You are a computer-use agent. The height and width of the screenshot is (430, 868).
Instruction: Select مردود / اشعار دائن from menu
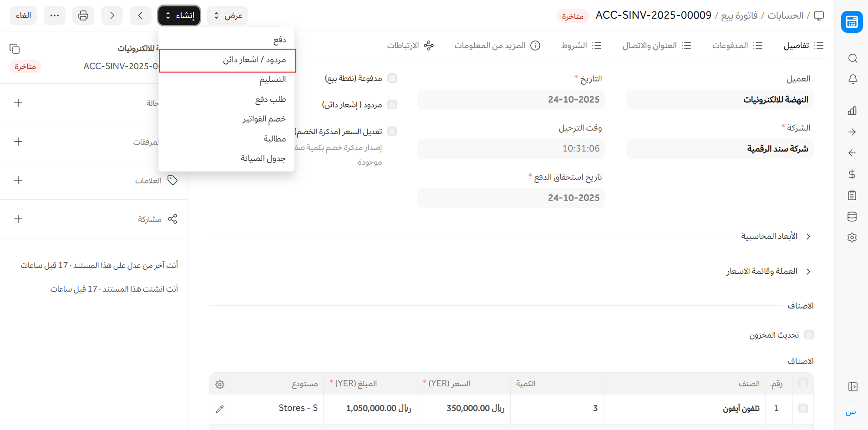click(x=254, y=60)
